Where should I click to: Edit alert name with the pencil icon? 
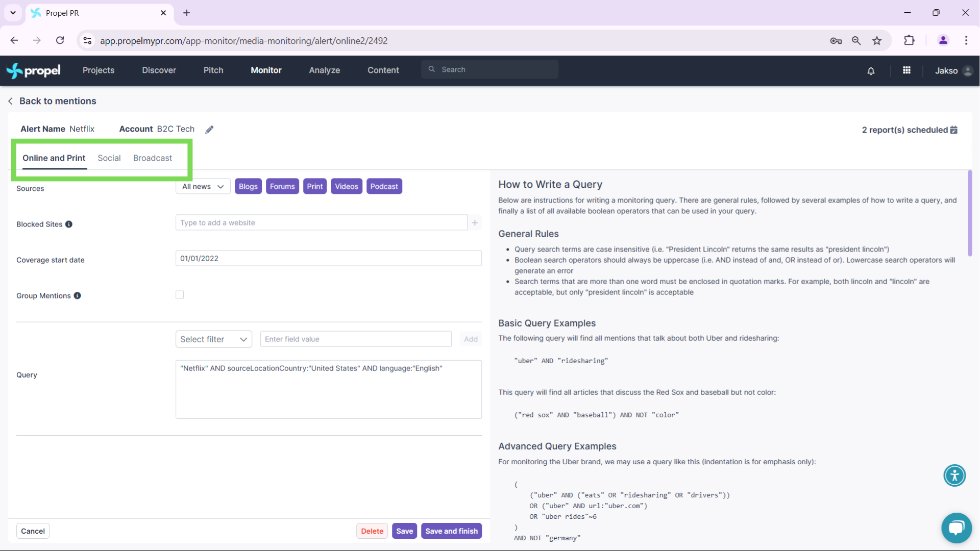tap(209, 130)
